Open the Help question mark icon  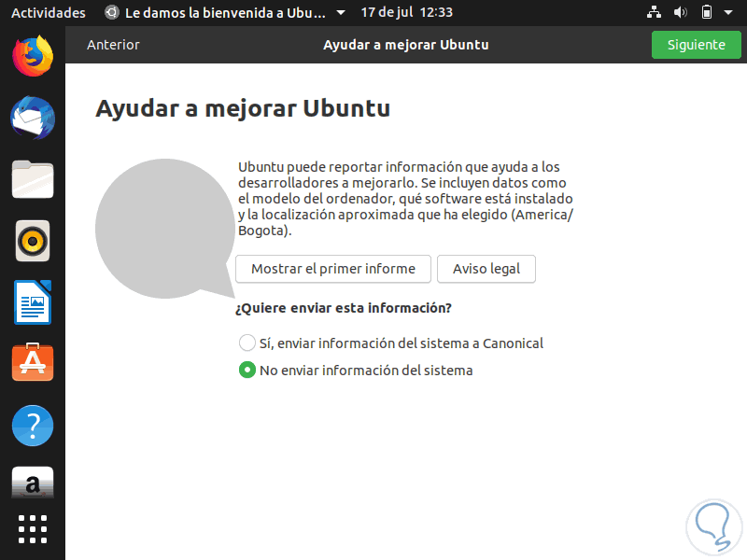(33, 426)
